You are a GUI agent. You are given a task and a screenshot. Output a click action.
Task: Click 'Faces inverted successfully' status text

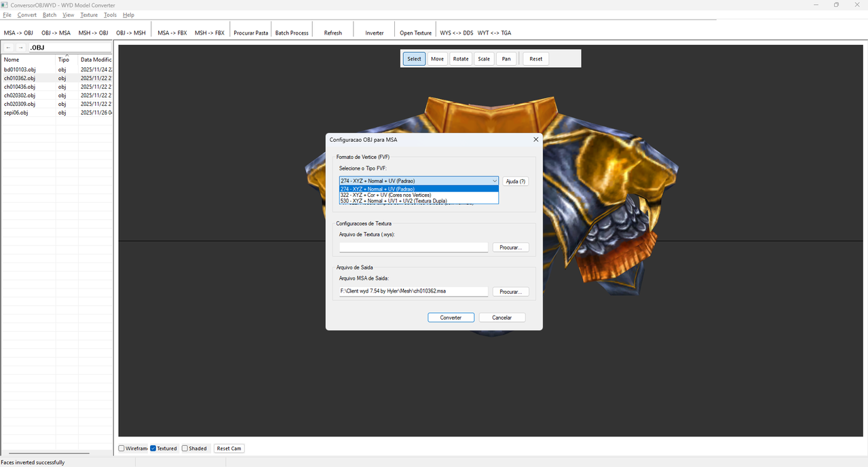pos(33,462)
